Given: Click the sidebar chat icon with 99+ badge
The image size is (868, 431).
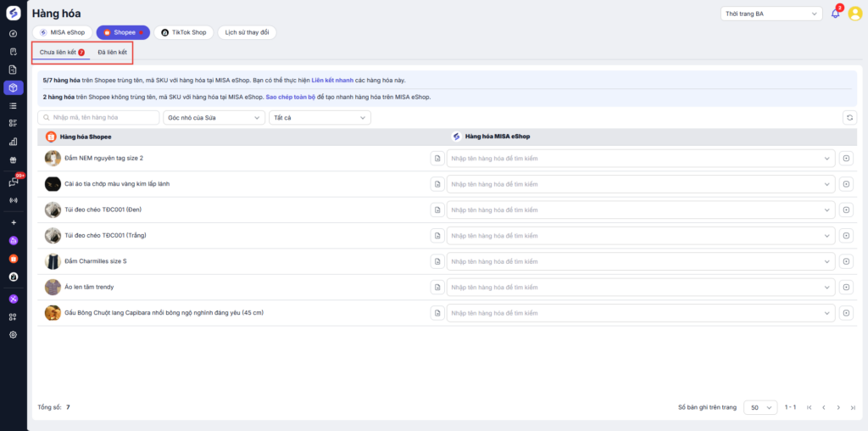Looking at the screenshot, I should click(x=13, y=182).
